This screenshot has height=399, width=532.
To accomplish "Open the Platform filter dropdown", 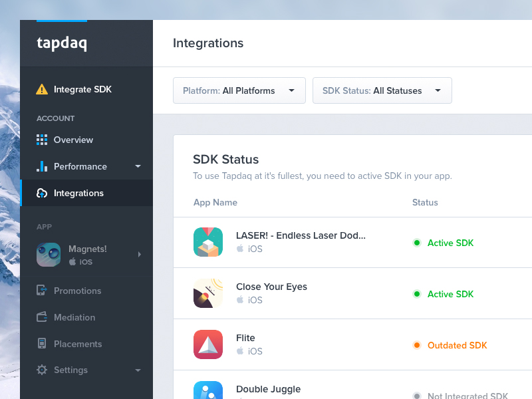I will coord(239,90).
